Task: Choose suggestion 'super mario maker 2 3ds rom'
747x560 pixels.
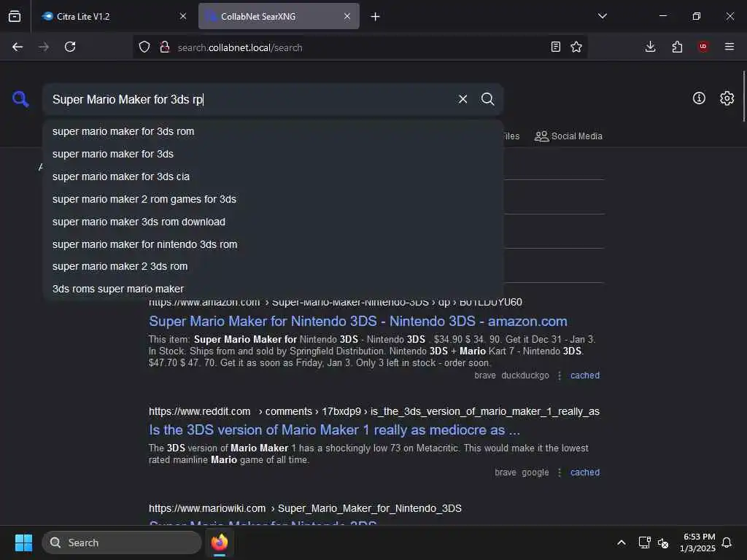Action: pyautogui.click(x=273, y=266)
